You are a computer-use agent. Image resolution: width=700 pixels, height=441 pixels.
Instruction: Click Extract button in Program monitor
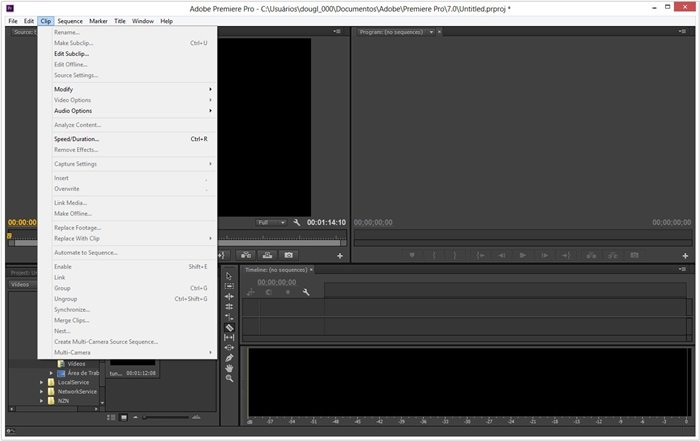coord(612,255)
